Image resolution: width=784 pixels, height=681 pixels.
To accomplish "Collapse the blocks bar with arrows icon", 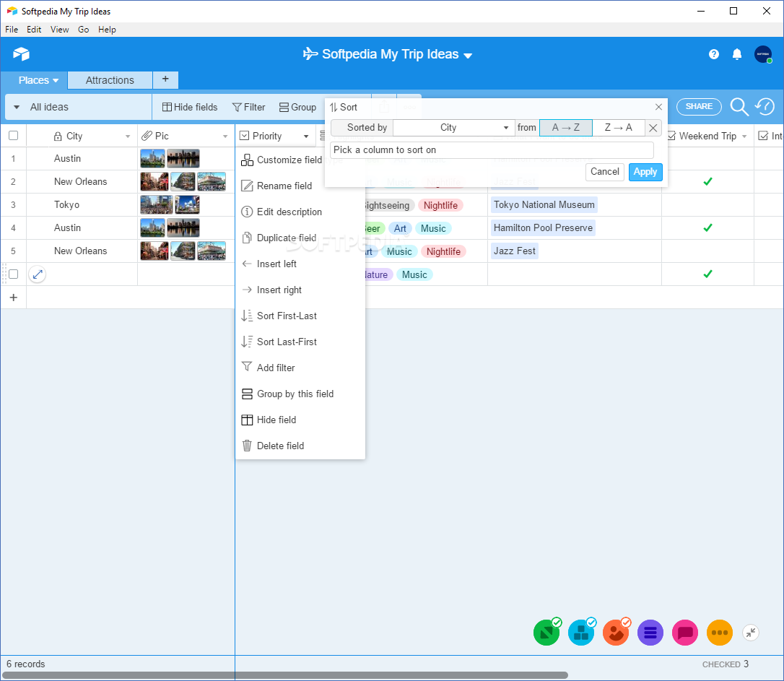I will point(751,633).
